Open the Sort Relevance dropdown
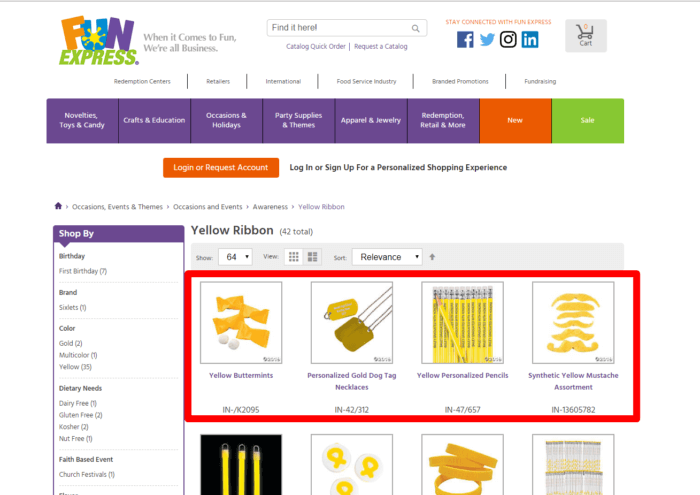 387,257
